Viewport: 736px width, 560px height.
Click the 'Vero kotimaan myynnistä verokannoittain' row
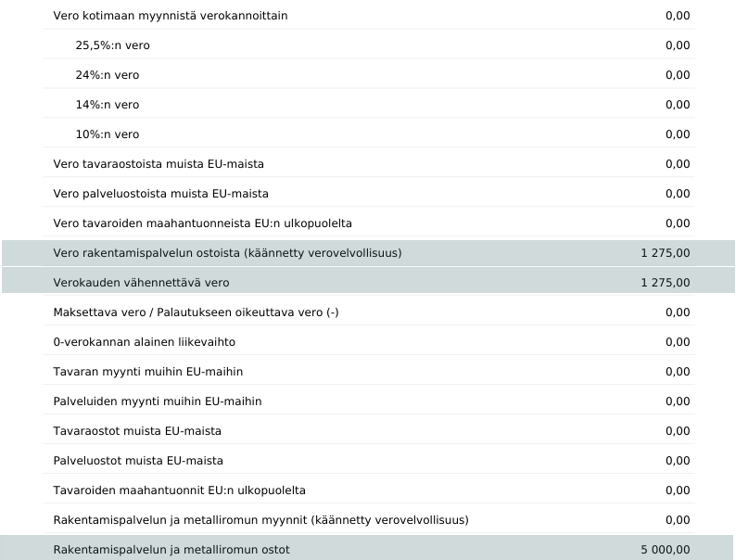(171, 16)
